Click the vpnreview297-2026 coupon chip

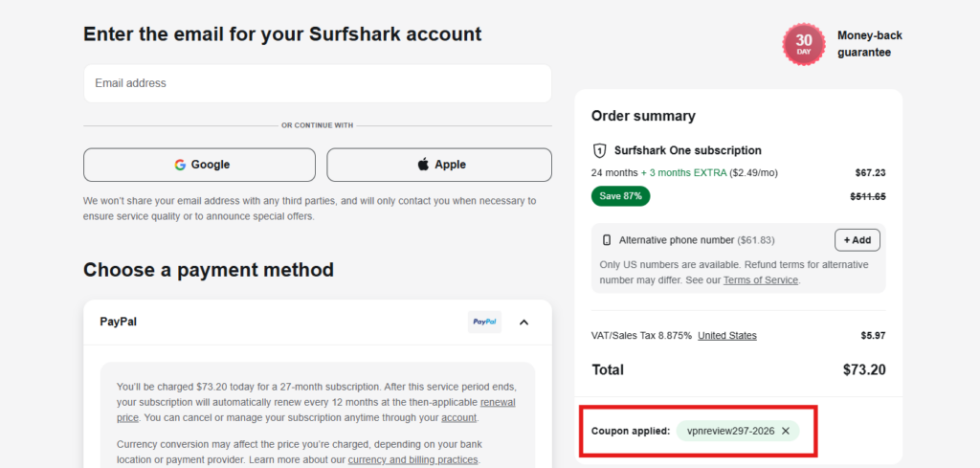click(x=738, y=431)
